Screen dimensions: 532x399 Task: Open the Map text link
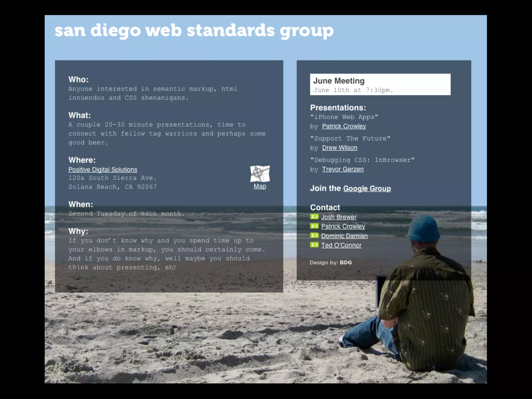(x=260, y=186)
